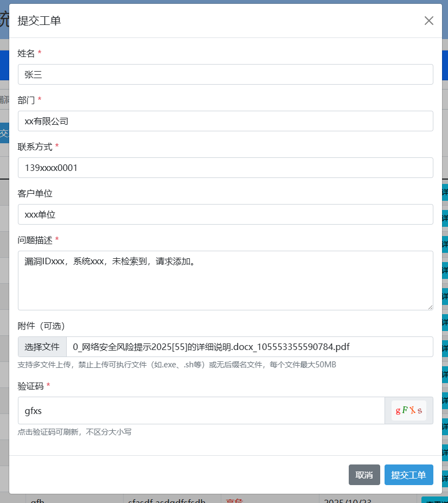The image size is (448, 503).
Task: Click the 姓名 input containing 张三
Action: (226, 74)
